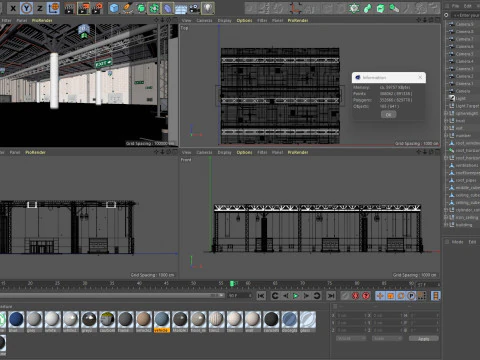Open the green array modeling icon
The image size is (480, 360).
(x=154, y=8)
